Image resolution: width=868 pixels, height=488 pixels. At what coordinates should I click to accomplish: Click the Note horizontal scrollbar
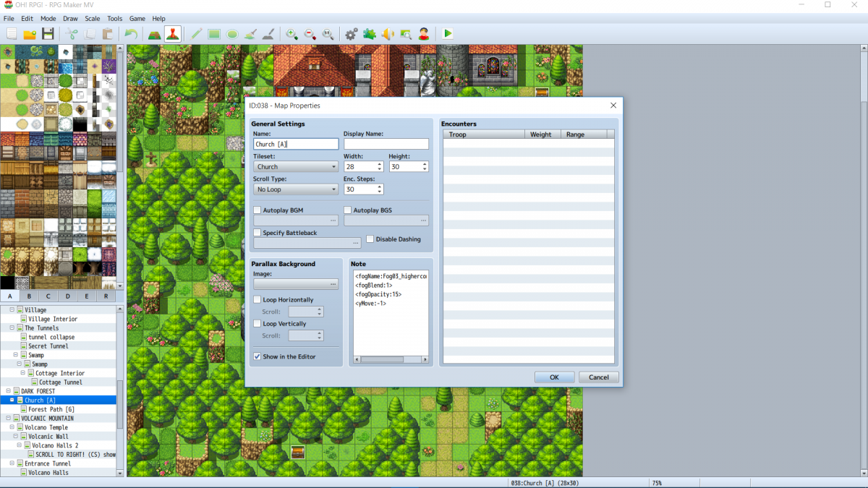tap(391, 359)
